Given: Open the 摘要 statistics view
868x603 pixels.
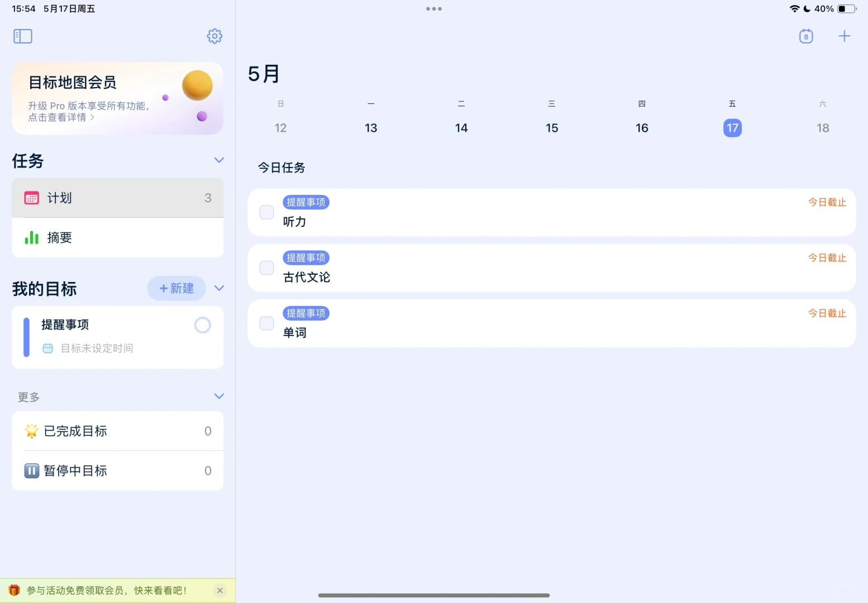Looking at the screenshot, I should [60, 237].
